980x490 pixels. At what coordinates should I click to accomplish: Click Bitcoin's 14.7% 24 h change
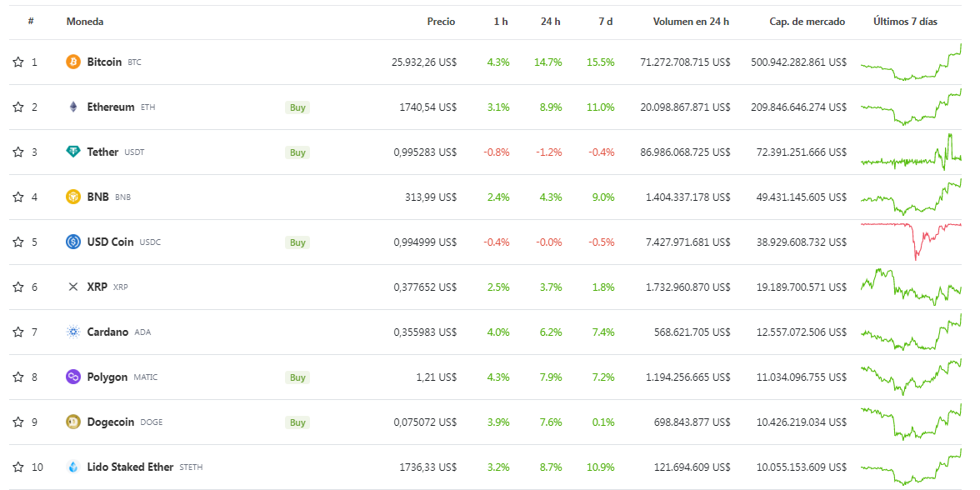tap(548, 62)
